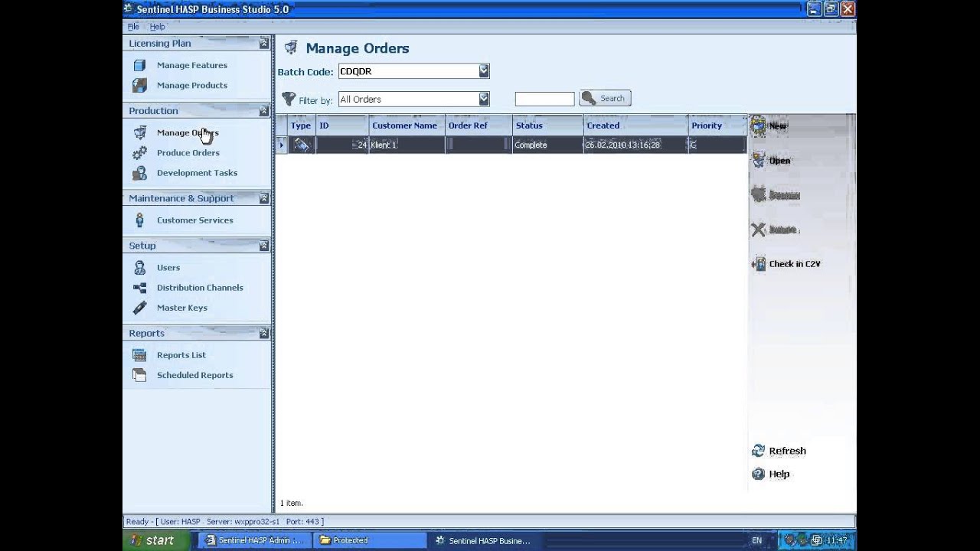
Task: Collapse the Reports section
Action: tap(264, 333)
